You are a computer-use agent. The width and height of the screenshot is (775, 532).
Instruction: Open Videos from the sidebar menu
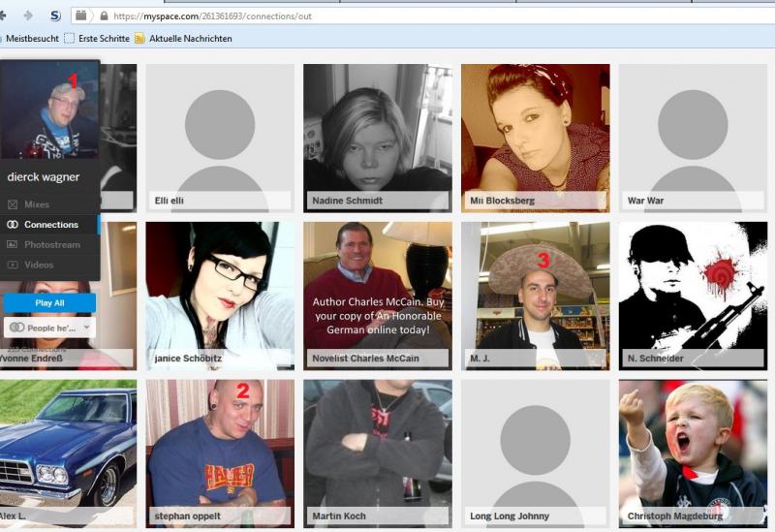pos(49,265)
